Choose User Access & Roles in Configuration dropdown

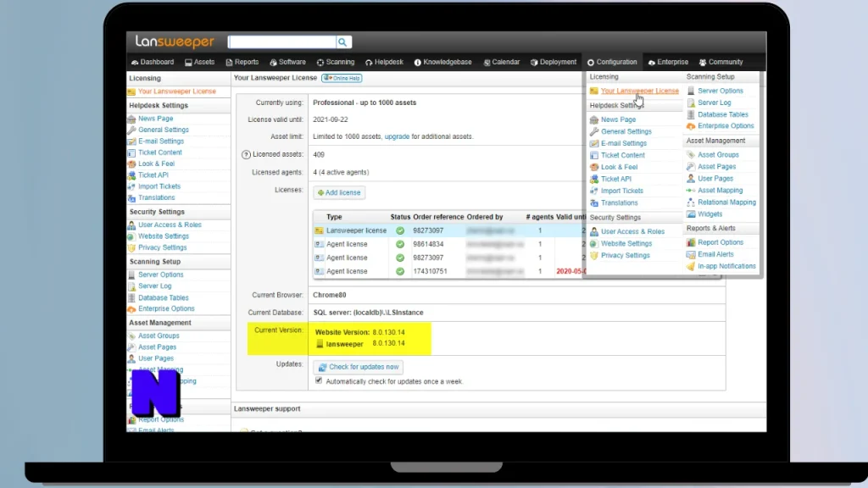(x=632, y=232)
